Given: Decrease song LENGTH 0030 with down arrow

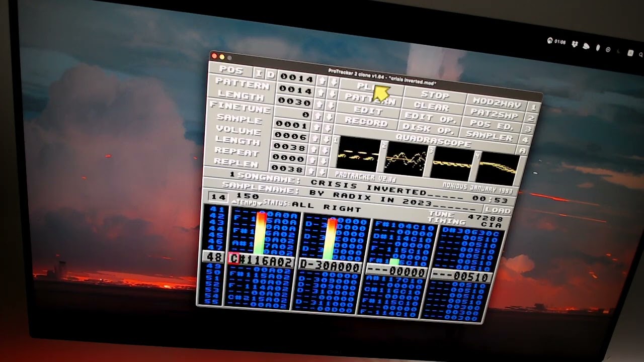Looking at the screenshot, I should click(331, 105).
